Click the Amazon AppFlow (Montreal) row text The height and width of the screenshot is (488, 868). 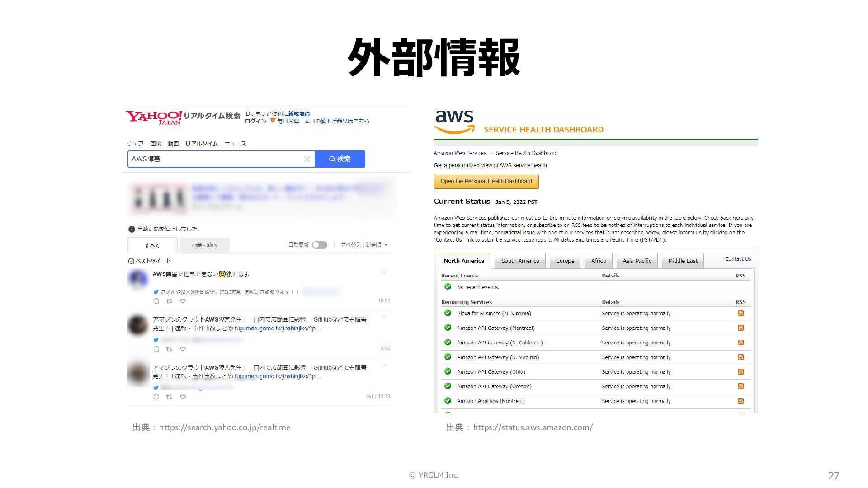point(491,401)
